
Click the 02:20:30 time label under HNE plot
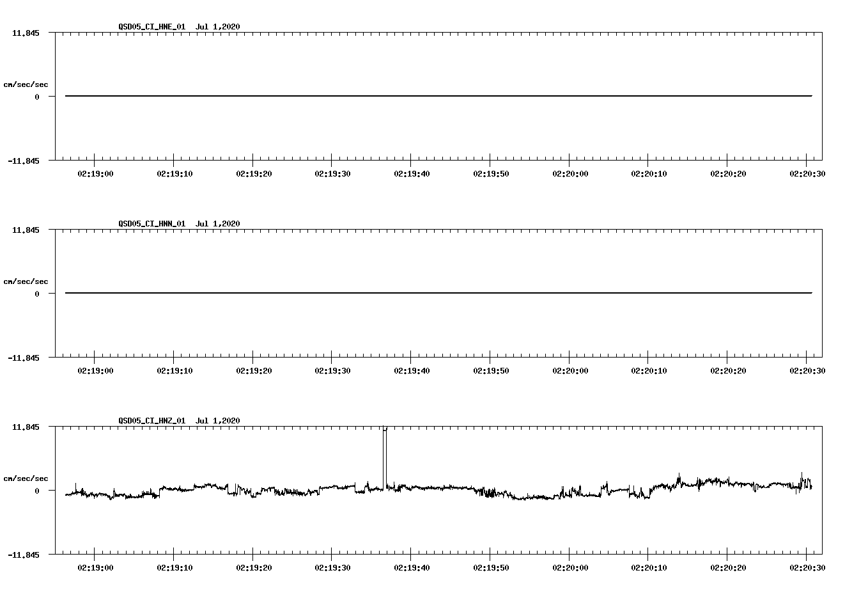pyautogui.click(x=807, y=173)
